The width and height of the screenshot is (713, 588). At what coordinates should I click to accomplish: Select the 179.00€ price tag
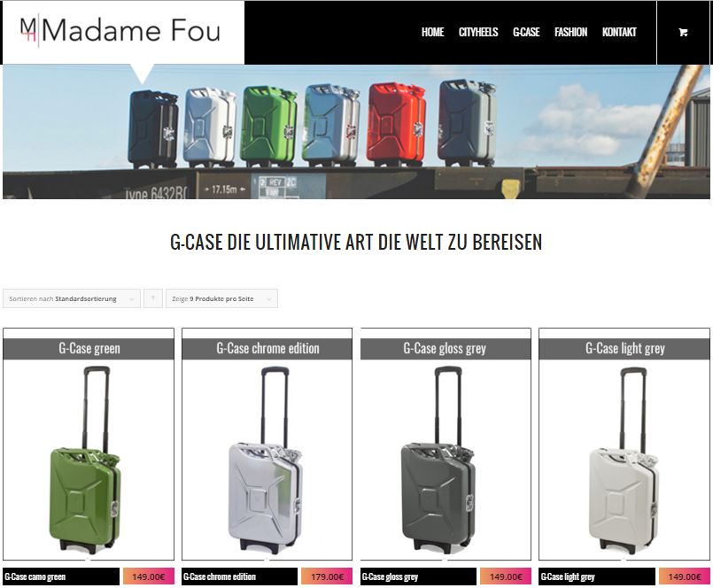(327, 576)
